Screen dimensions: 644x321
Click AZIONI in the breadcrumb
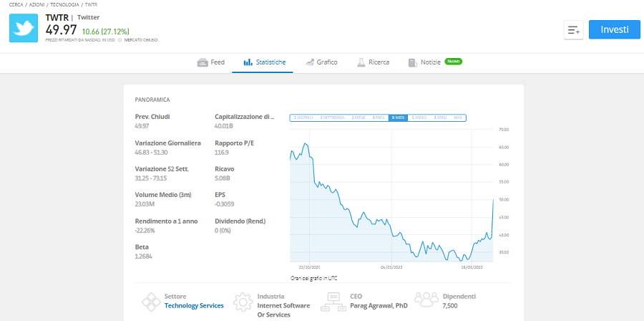click(x=37, y=4)
